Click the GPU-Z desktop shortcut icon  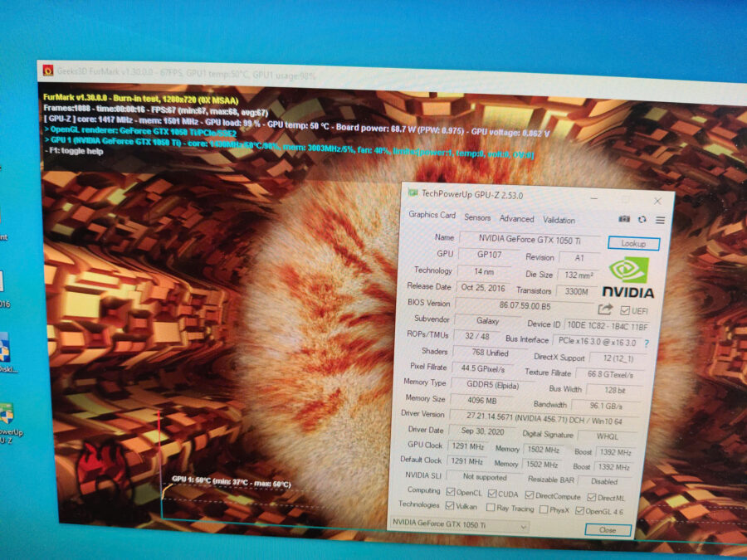click(x=7, y=414)
